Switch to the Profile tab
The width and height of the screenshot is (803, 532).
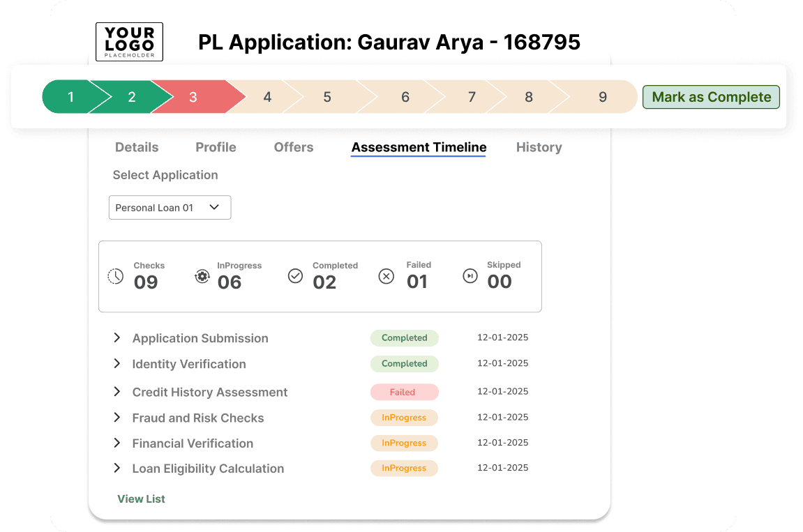pos(216,147)
